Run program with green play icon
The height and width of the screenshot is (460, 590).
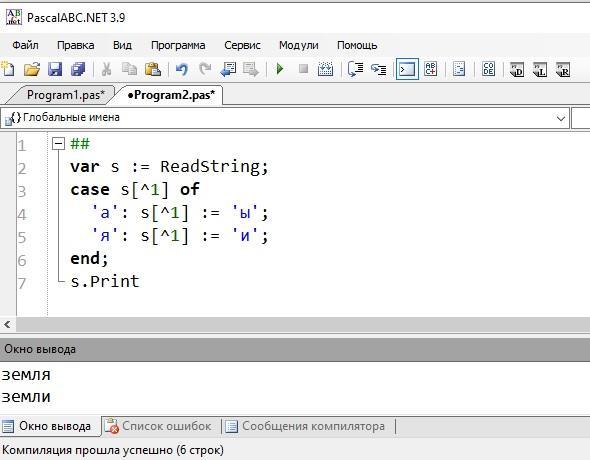coord(280,69)
